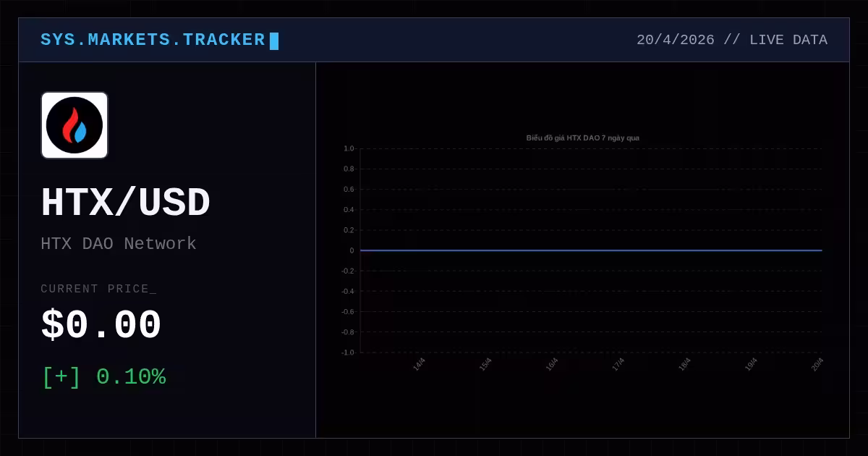The width and height of the screenshot is (868, 456).
Task: Click the blinking cursor block after the title
Action: tap(274, 41)
